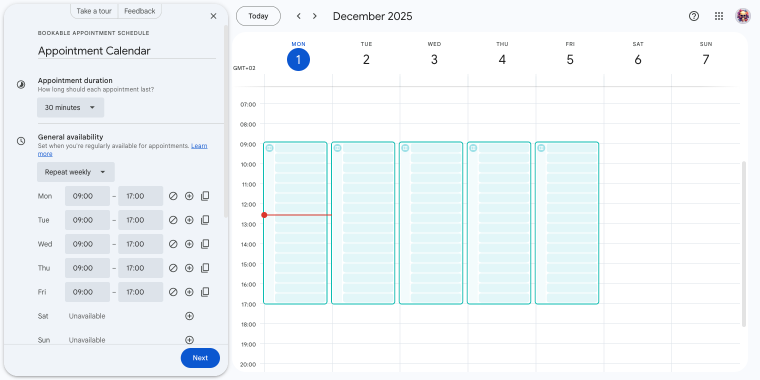Mark Thursday as unavailable
This screenshot has width=760, height=380.
point(173,268)
